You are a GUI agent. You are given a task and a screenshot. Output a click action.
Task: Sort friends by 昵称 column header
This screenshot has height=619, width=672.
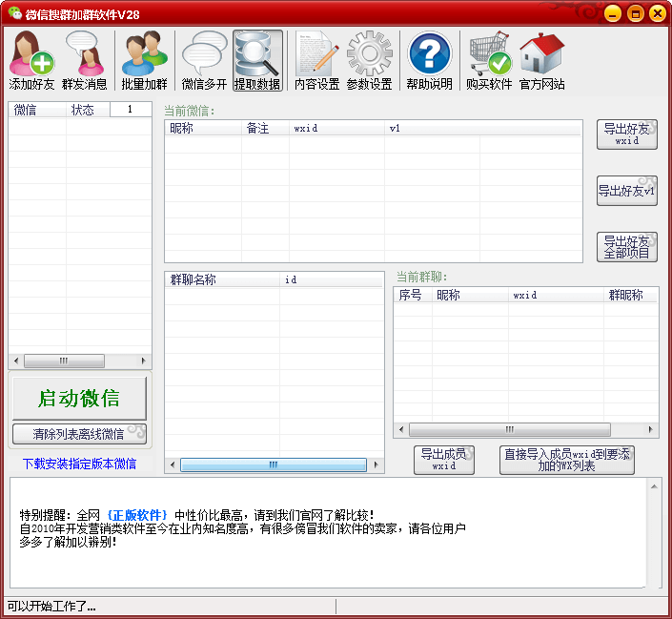point(203,128)
